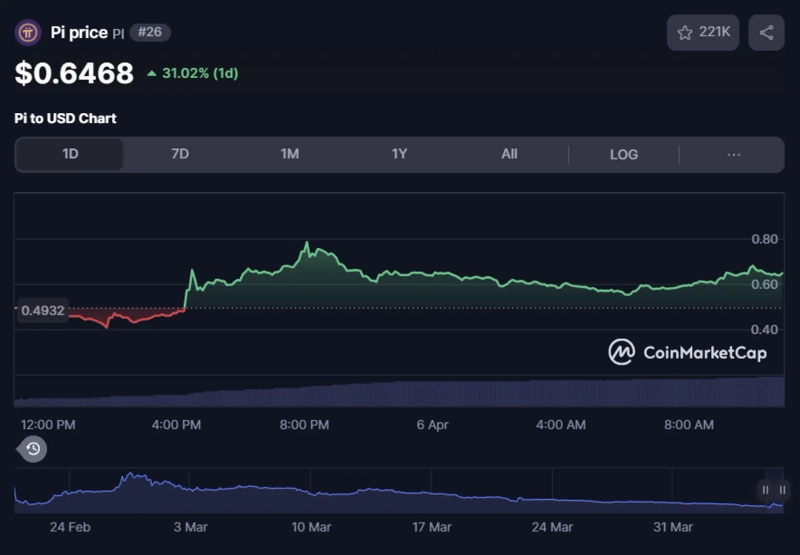Image resolution: width=800 pixels, height=555 pixels.
Task: Open the three-dots more options menu
Action: tap(733, 154)
